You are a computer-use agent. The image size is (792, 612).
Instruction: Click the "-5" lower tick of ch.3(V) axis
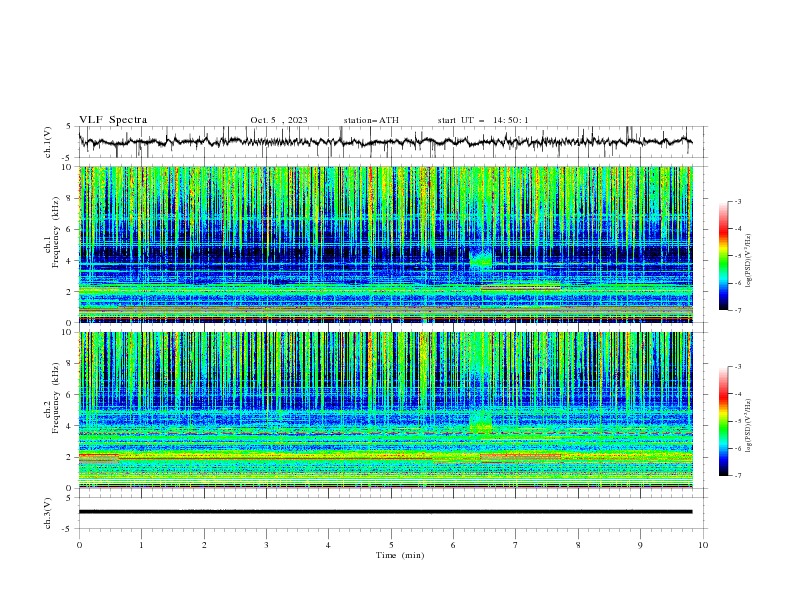coord(68,529)
